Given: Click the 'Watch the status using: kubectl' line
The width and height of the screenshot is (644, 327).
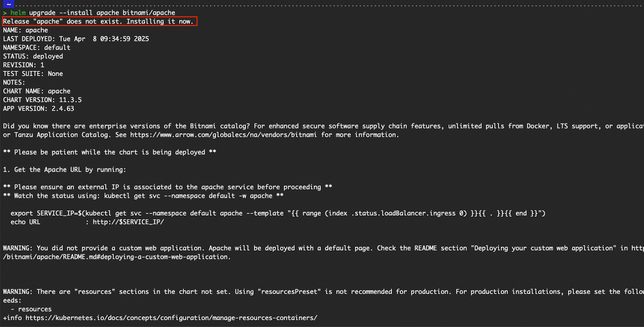Looking at the screenshot, I should [x=143, y=196].
